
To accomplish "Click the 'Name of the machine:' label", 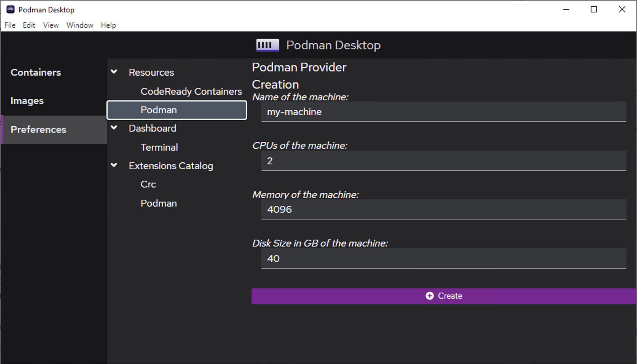I will (x=300, y=97).
